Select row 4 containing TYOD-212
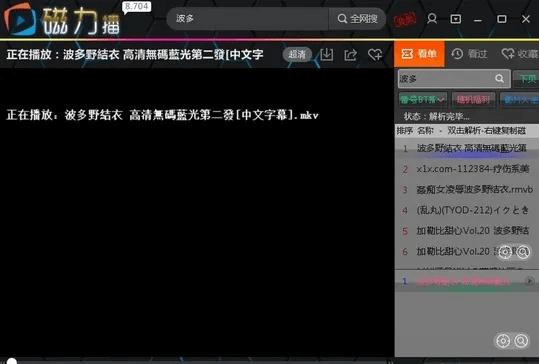Image resolution: width=539 pixels, height=364 pixels. pos(467,210)
